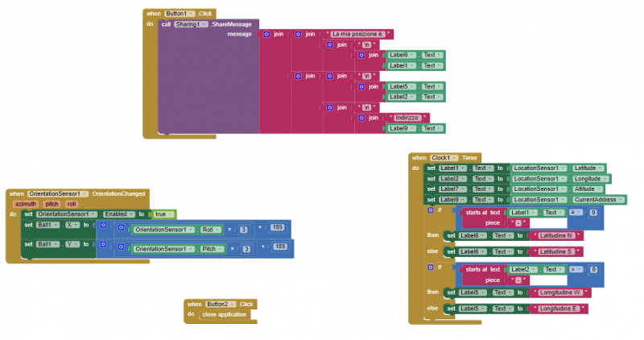Toggle the true boolean dropdown value
This screenshot has height=340, width=644.
click(x=163, y=214)
